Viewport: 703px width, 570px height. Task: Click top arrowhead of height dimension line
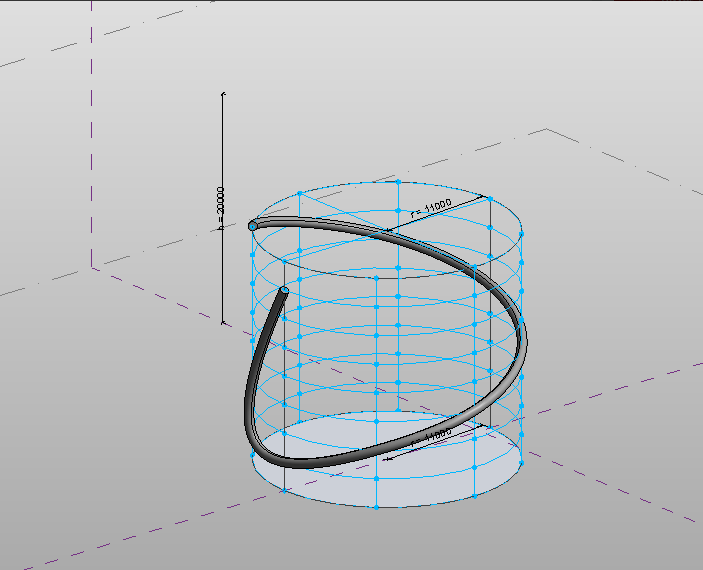click(x=222, y=94)
